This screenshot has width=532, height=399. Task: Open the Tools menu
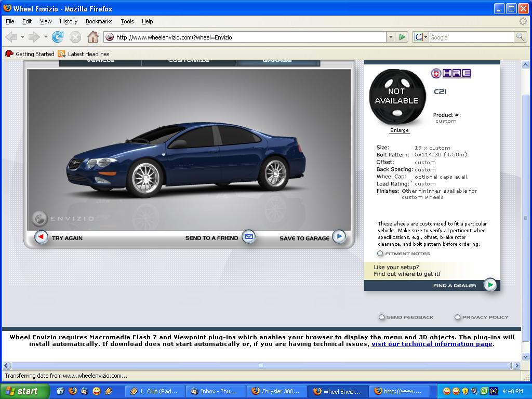(127, 21)
